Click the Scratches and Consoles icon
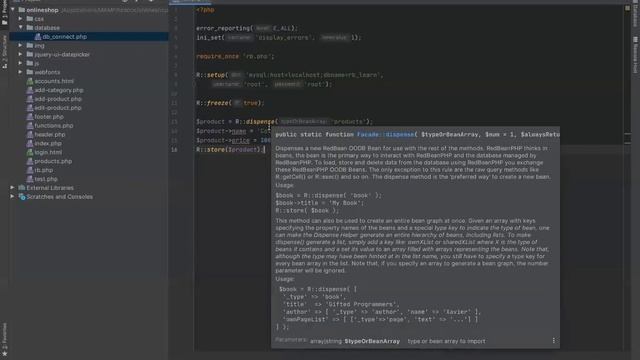640x360 pixels. coord(22,197)
